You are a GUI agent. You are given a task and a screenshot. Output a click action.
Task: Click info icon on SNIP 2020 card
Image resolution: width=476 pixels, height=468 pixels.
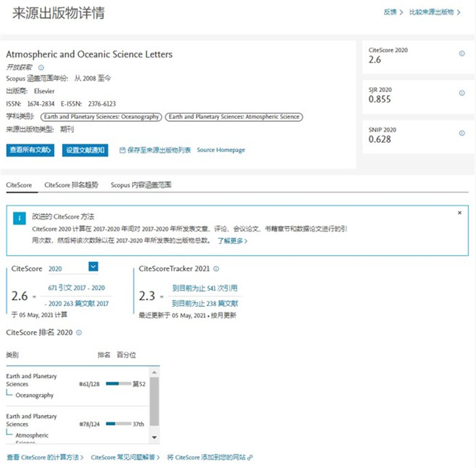point(462,131)
